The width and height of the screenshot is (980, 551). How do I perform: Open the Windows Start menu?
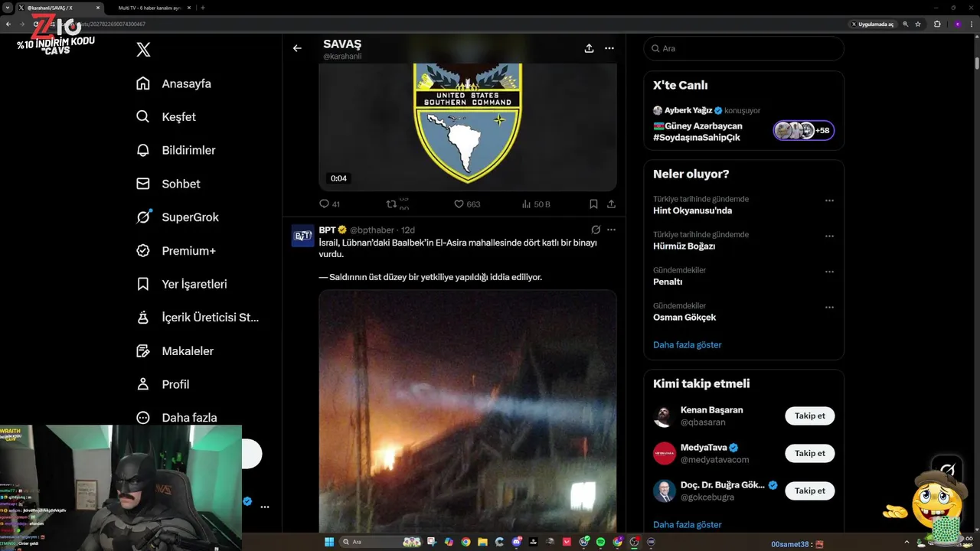coord(329,542)
